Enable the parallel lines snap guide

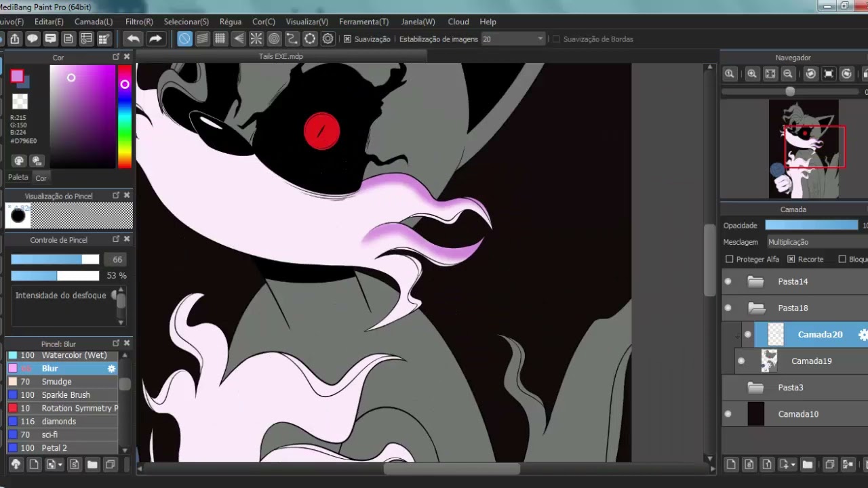[202, 39]
